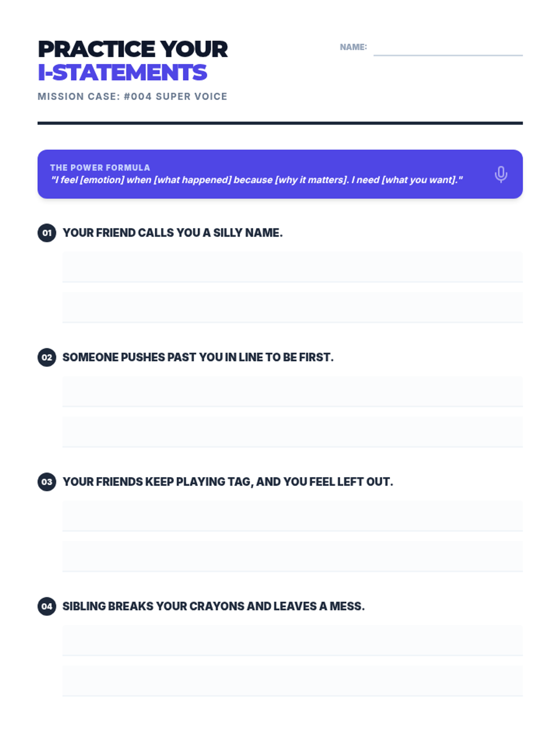This screenshot has width=560, height=747.
Task: Click the Mission Case #004 Super Voice subtitle
Action: pos(133,97)
